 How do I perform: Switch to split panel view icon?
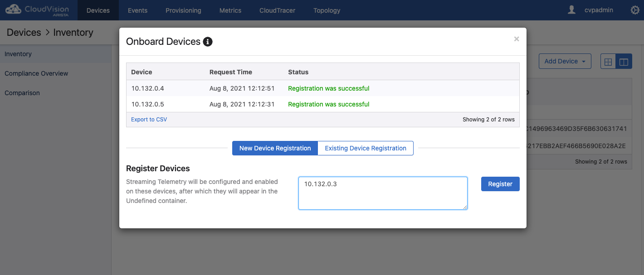tap(624, 62)
